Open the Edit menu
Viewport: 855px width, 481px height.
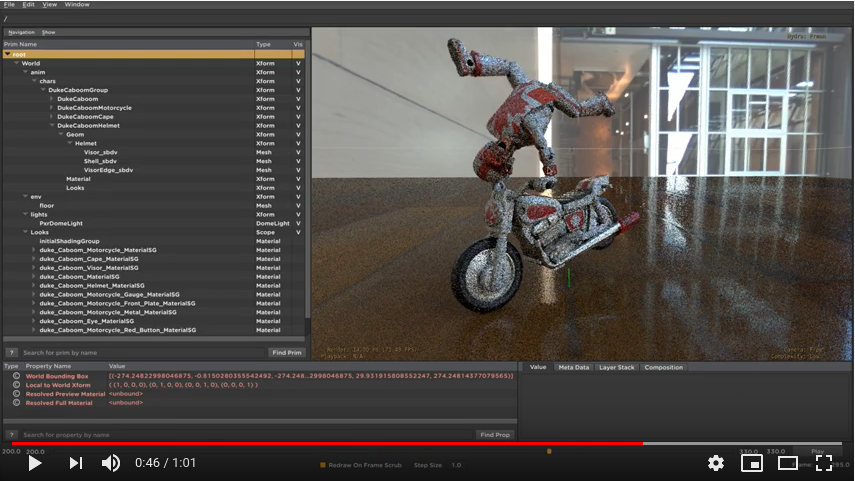[28, 4]
